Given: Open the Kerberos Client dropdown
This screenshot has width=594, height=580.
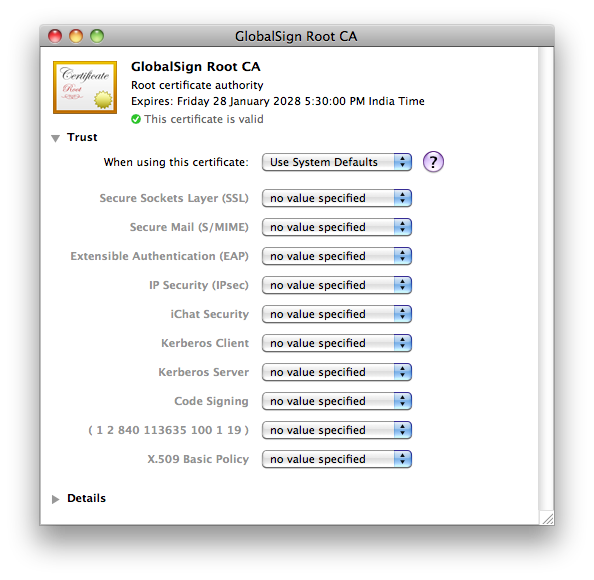Looking at the screenshot, I should tap(336, 343).
